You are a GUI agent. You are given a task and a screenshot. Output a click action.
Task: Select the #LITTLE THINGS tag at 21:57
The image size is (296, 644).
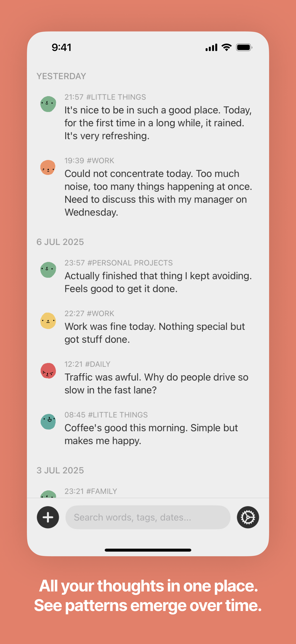(116, 97)
